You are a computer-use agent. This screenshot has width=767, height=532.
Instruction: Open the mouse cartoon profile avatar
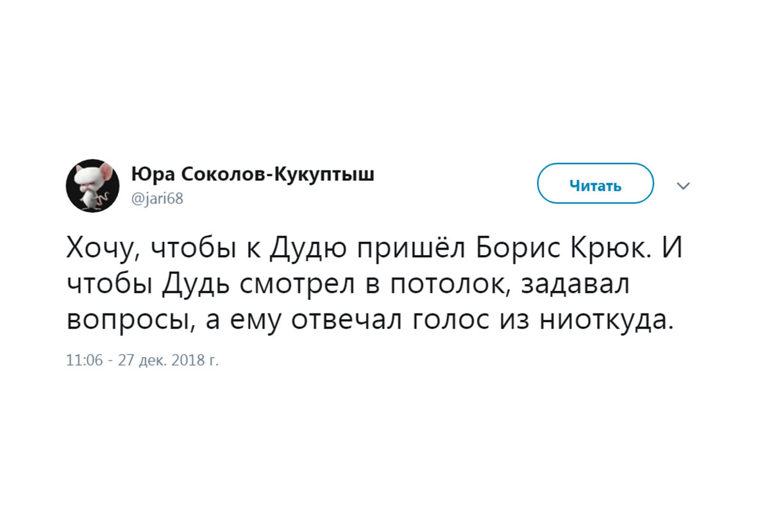coord(93,186)
